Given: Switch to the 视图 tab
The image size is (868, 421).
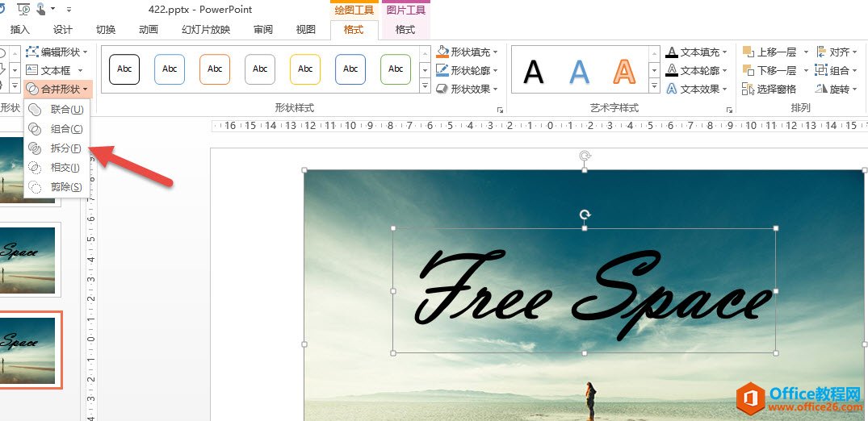Looking at the screenshot, I should (x=305, y=30).
